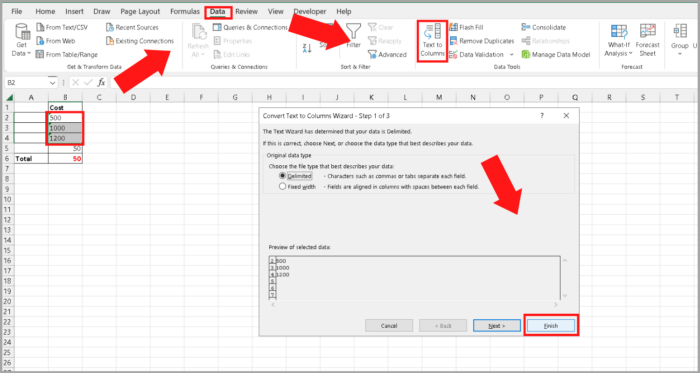Open Data Validation
Image resolution: width=700 pixels, height=373 pixels.
pos(476,54)
